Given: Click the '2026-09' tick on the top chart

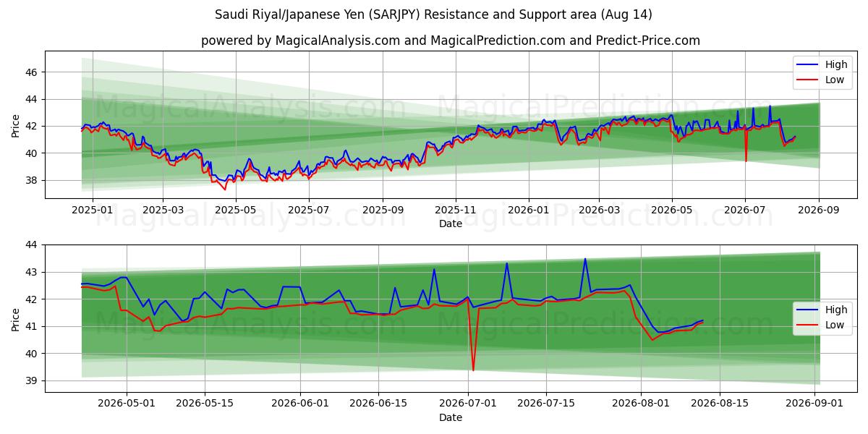Looking at the screenshot, I should (x=819, y=210).
